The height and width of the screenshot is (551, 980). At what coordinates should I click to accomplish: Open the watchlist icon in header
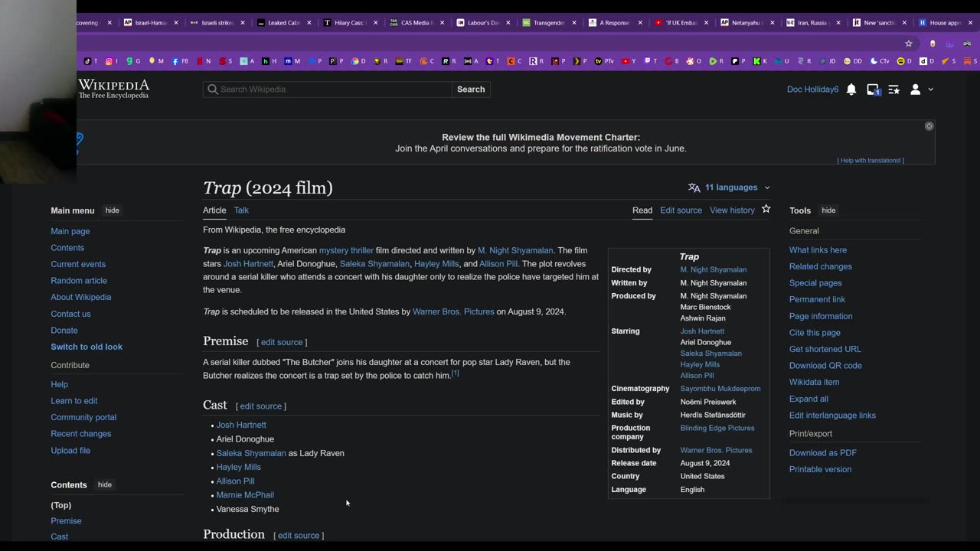point(893,90)
